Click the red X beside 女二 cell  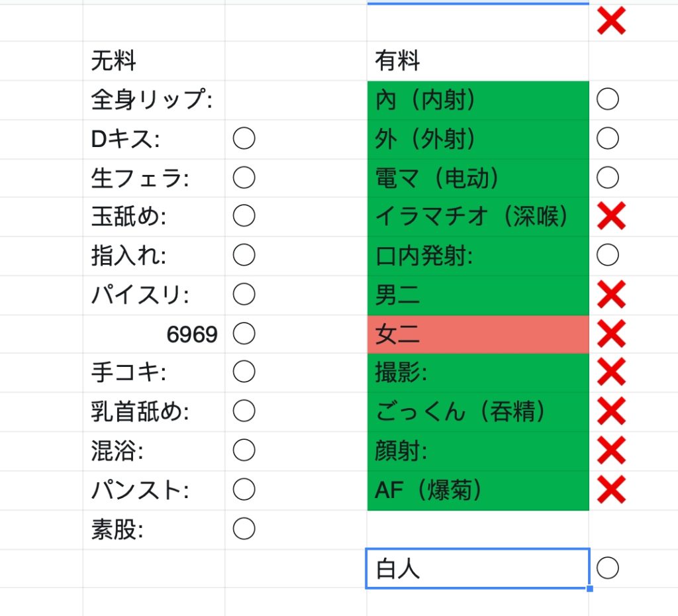[x=611, y=334]
